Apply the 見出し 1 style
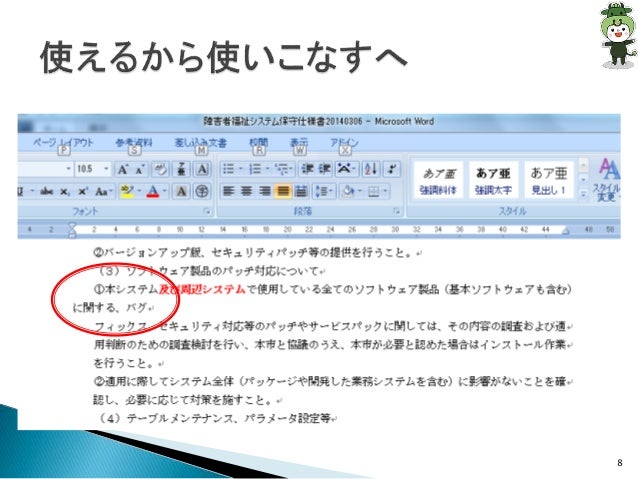The image size is (638, 479). coord(548,180)
